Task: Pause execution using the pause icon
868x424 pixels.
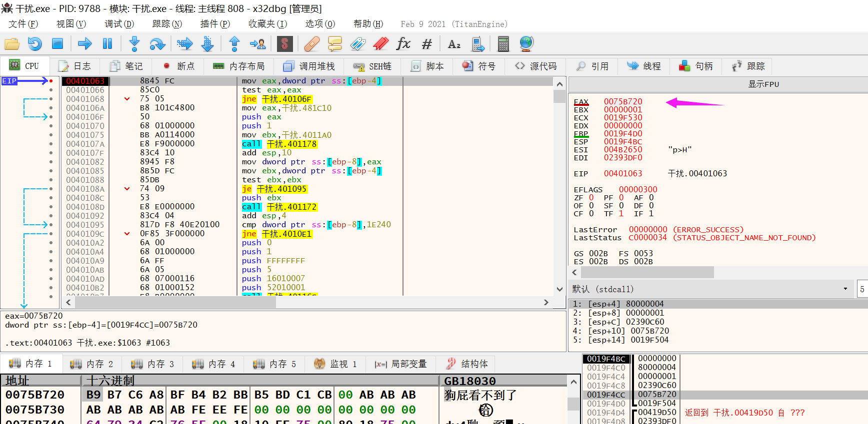Action: [107, 44]
